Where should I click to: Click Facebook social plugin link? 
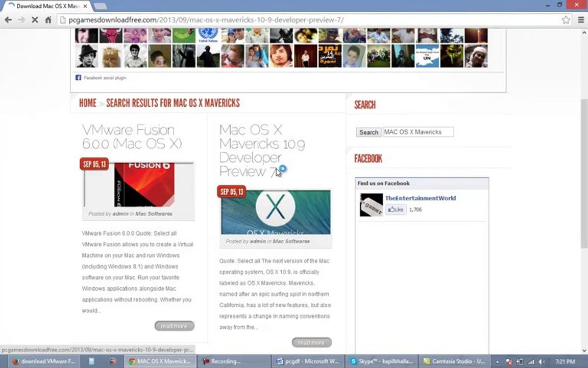pyautogui.click(x=105, y=78)
